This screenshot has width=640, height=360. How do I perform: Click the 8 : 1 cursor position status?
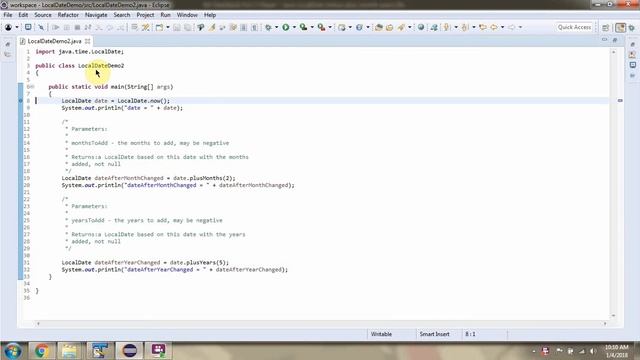point(470,334)
